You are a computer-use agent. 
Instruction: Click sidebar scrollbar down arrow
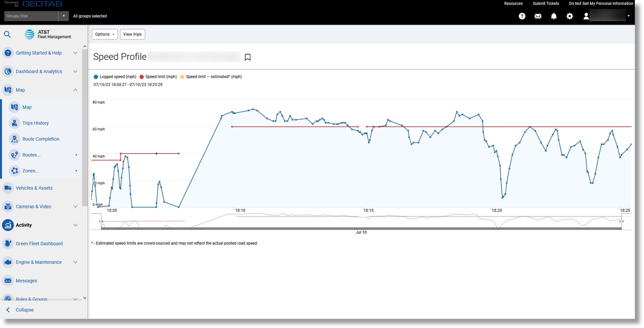[x=85, y=298]
